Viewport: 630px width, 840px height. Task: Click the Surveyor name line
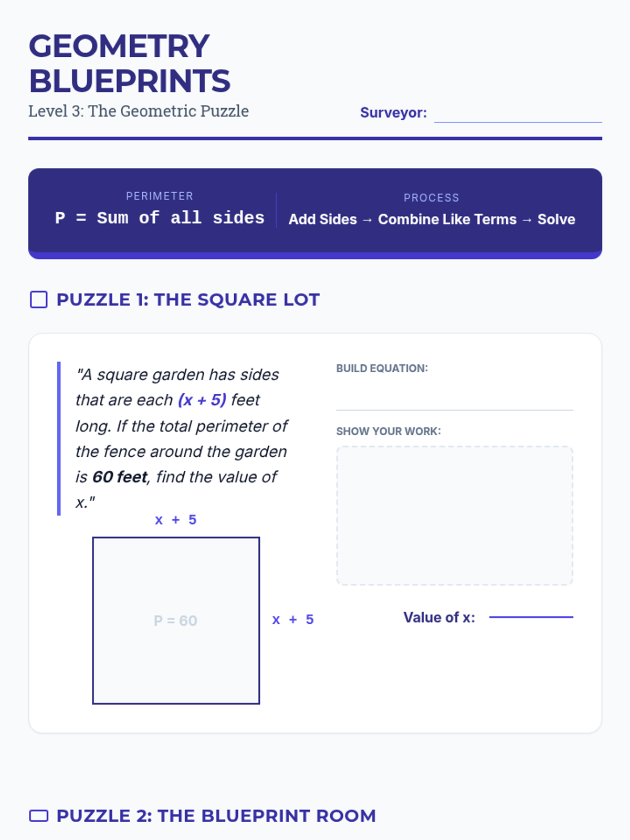518,114
